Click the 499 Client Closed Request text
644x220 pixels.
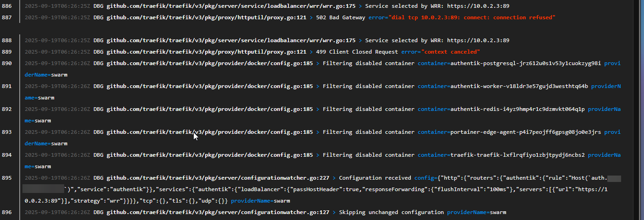[x=357, y=52]
